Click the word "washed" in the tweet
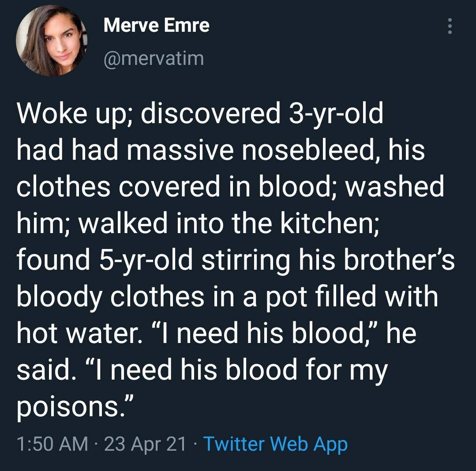 point(395,186)
